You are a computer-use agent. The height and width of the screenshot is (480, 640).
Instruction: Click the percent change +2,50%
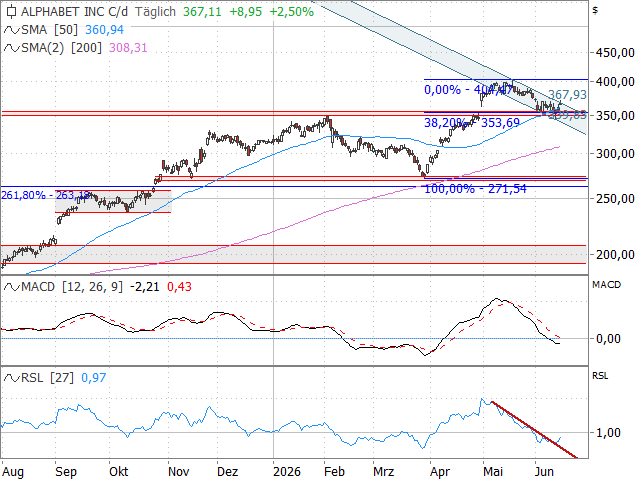[291, 11]
